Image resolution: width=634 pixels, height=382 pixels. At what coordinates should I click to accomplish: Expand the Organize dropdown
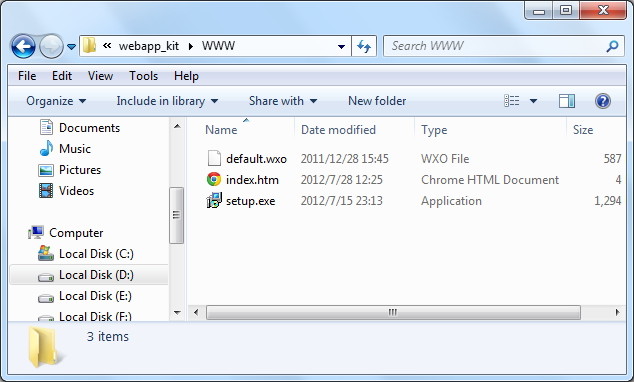56,101
